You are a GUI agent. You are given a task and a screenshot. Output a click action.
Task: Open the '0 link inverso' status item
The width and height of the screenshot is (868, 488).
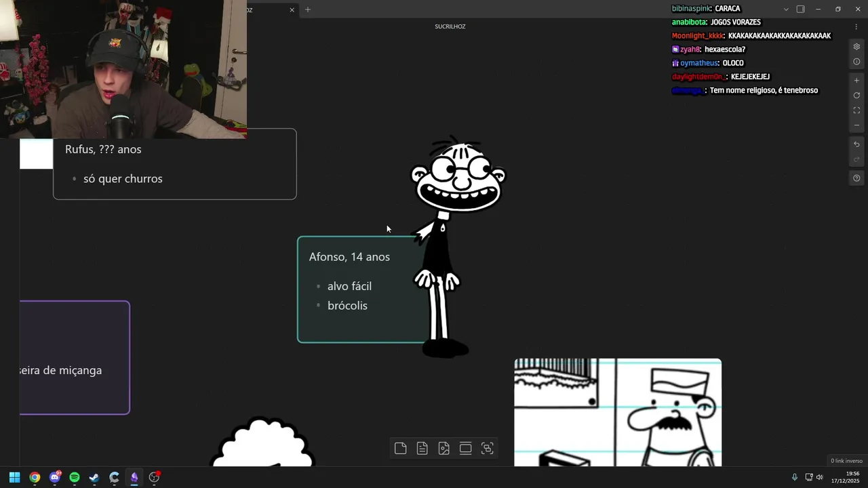point(846,461)
